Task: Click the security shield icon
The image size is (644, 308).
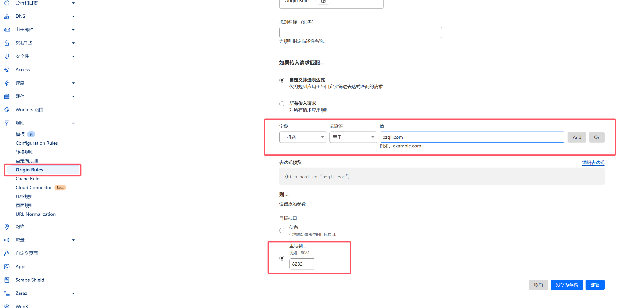Action: click(7, 56)
